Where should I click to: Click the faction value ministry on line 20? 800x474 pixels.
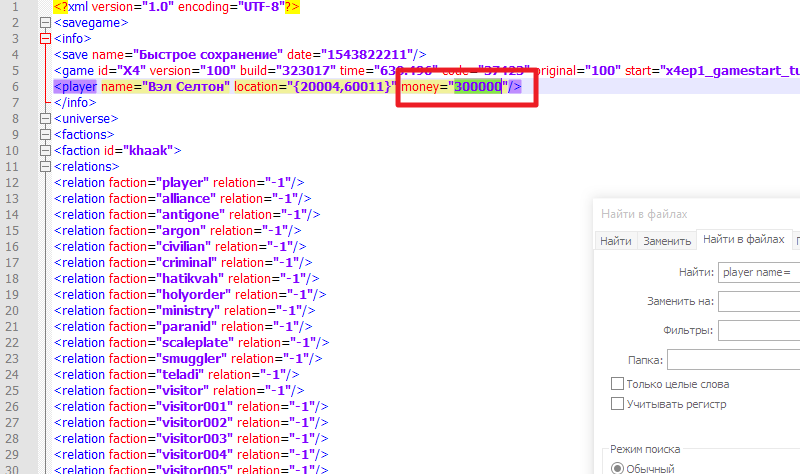point(188,311)
